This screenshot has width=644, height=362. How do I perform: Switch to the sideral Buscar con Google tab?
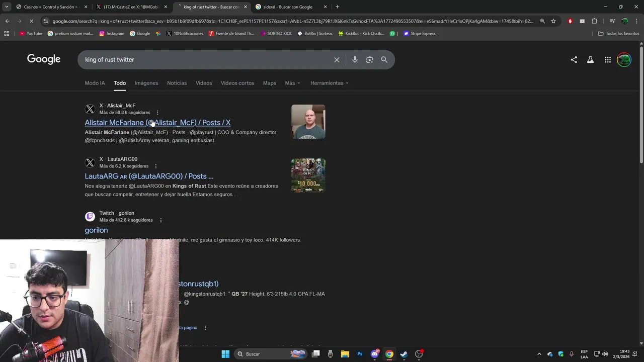pyautogui.click(x=291, y=7)
